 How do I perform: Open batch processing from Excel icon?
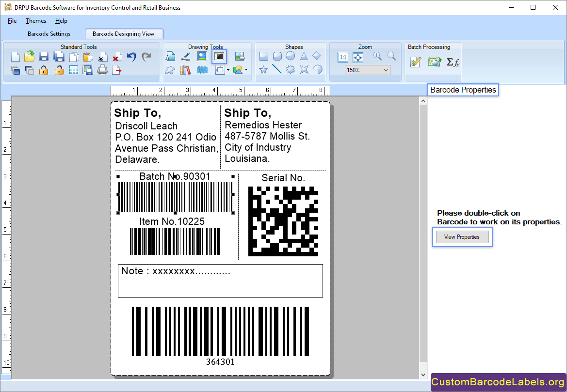(x=435, y=62)
